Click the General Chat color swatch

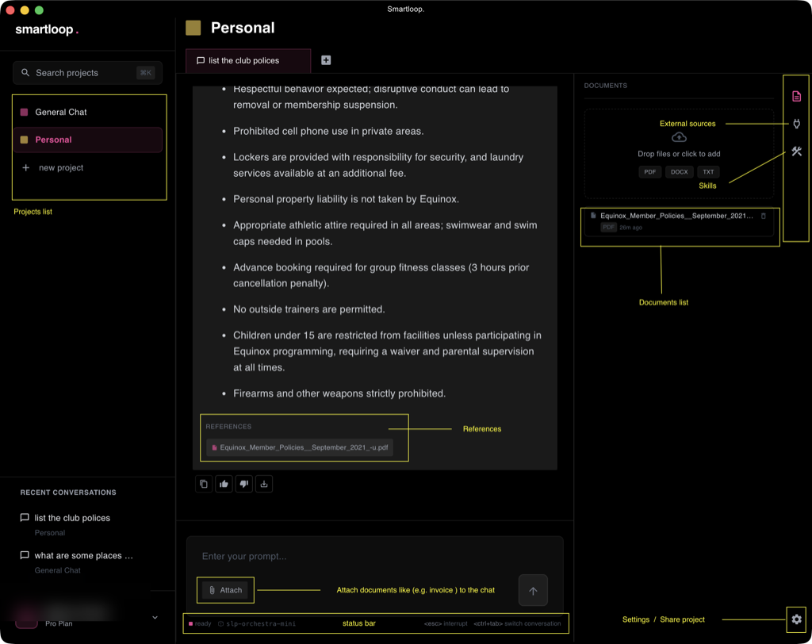point(24,112)
